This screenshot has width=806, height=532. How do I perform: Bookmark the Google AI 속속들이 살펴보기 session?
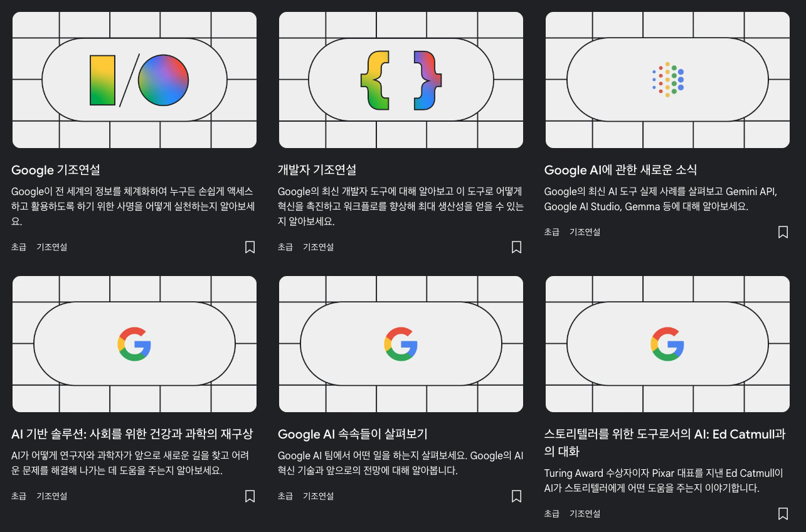(x=516, y=496)
